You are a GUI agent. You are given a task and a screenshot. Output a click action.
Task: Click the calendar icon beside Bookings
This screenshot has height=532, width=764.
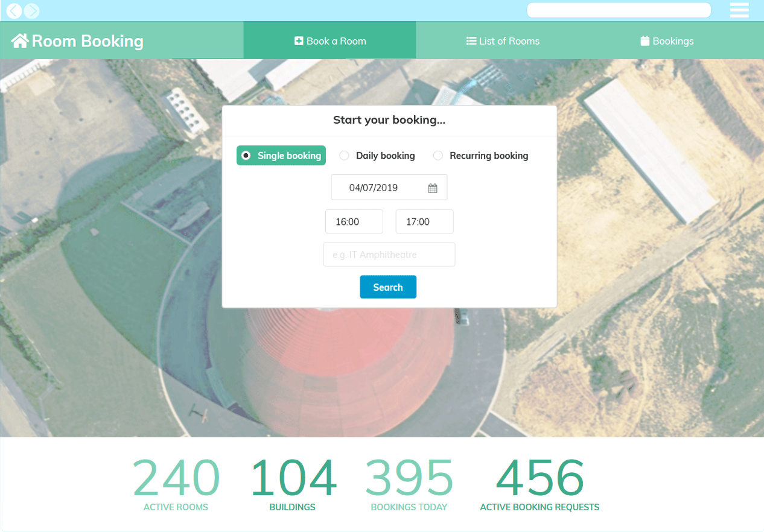tap(645, 41)
